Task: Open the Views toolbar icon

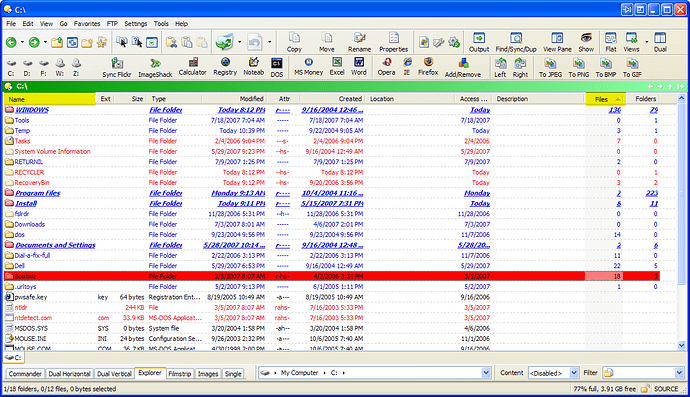Action: click(631, 42)
